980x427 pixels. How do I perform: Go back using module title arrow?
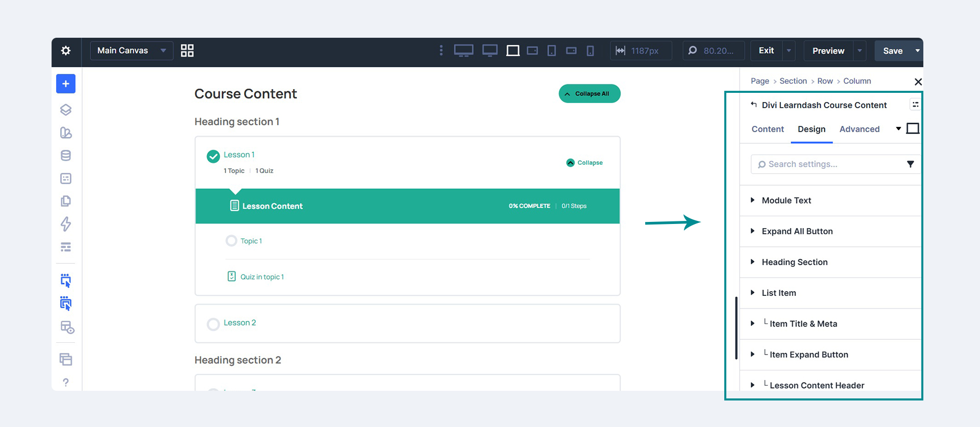coord(753,105)
